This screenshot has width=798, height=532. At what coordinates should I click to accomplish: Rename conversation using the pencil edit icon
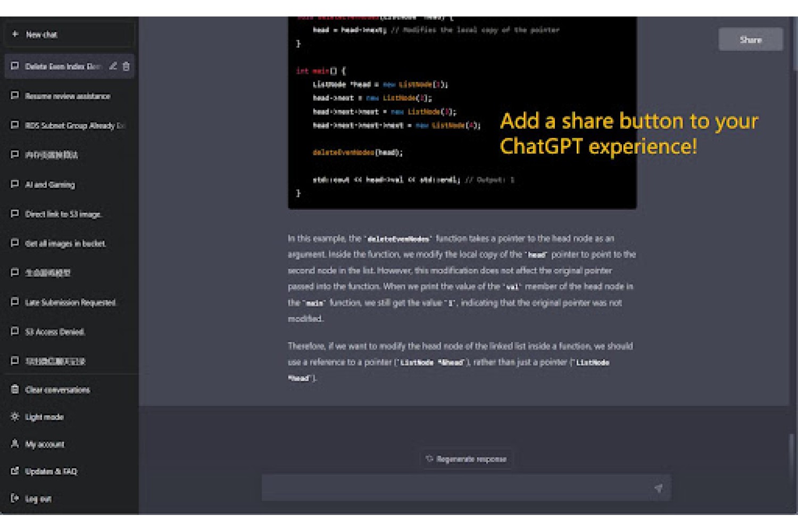(113, 66)
